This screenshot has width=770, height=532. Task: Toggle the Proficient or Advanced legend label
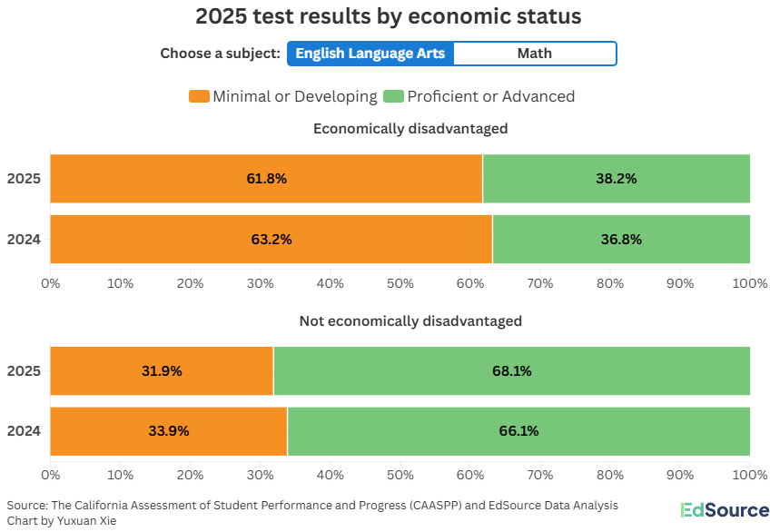coord(490,96)
